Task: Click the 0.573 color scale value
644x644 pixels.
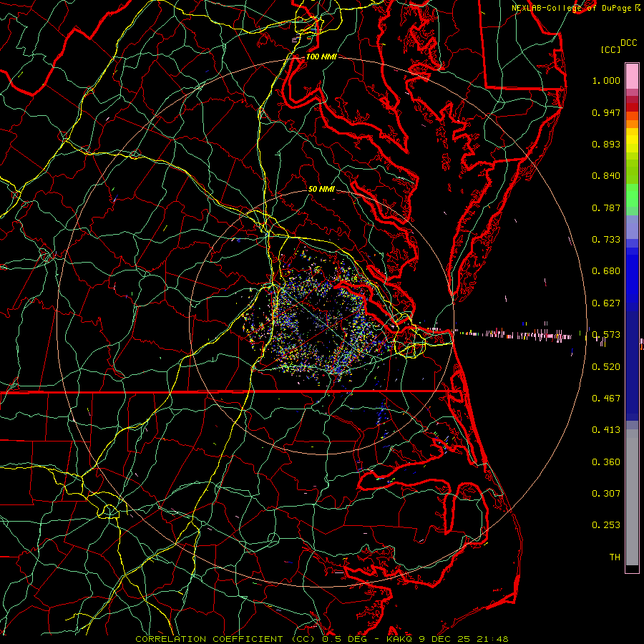Action: coord(606,335)
